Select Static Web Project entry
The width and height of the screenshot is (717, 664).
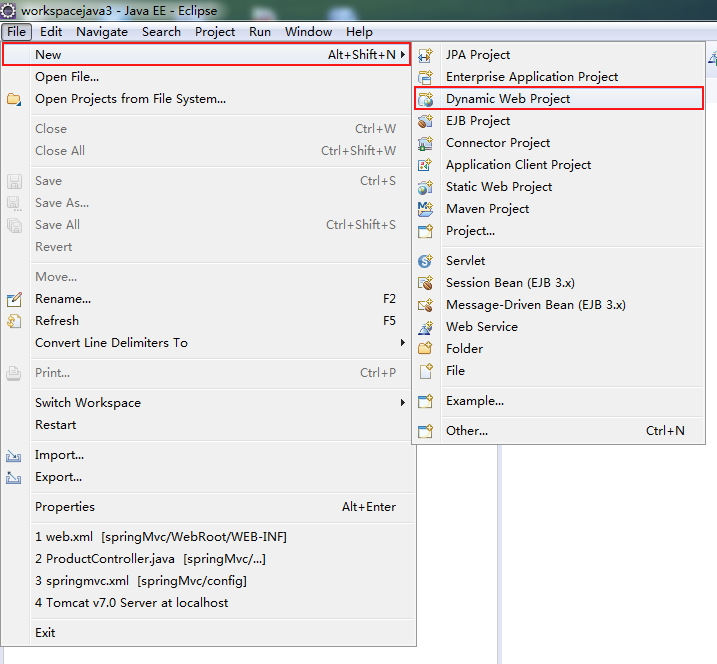coord(558,187)
